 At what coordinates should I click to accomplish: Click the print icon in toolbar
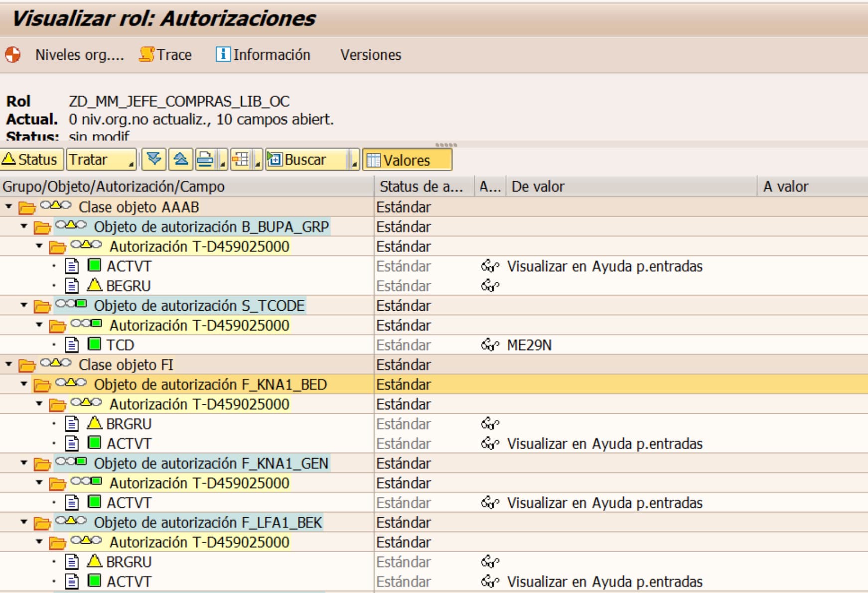point(205,160)
